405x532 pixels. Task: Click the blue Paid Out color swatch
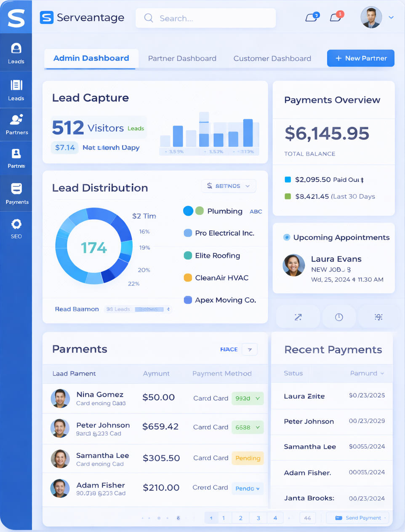coord(288,180)
